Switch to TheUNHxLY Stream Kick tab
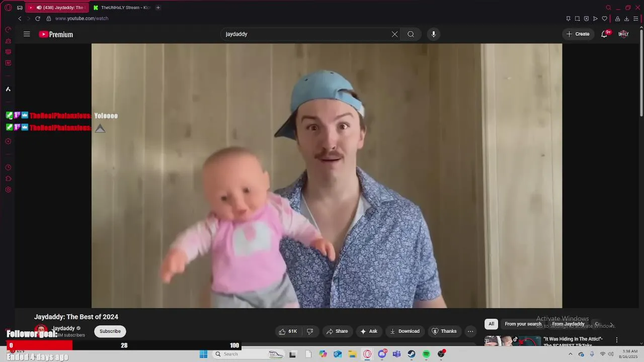Viewport: 644px width, 362px height. [x=122, y=8]
